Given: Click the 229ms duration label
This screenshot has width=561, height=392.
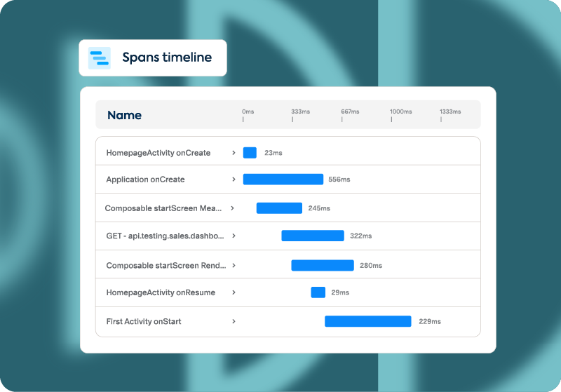Looking at the screenshot, I should pos(430,322).
